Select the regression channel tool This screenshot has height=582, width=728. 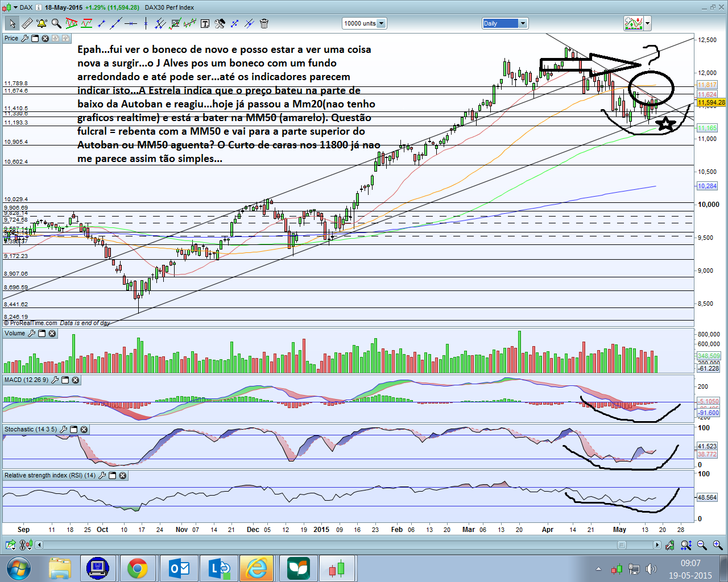(x=190, y=23)
